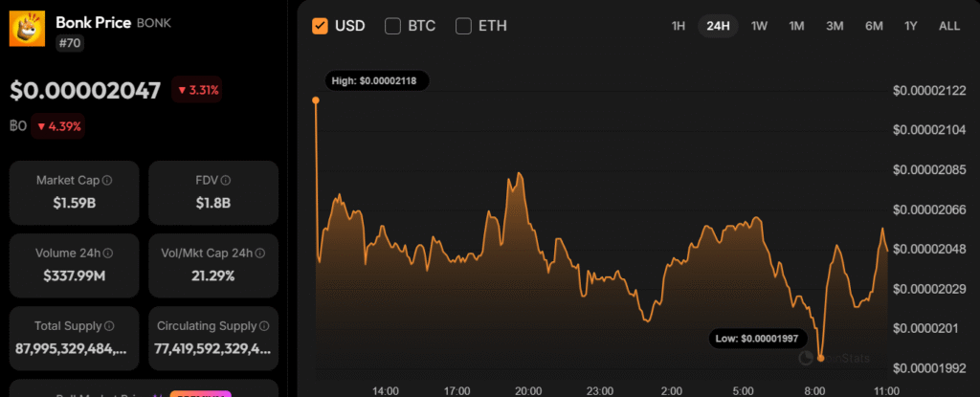
Task: Click the Bonk dog logo icon
Action: point(27,29)
